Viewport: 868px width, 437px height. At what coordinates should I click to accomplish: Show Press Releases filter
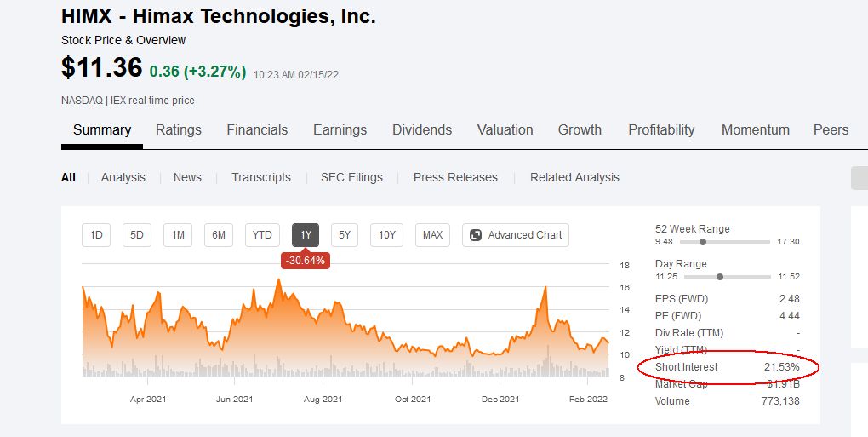(455, 177)
